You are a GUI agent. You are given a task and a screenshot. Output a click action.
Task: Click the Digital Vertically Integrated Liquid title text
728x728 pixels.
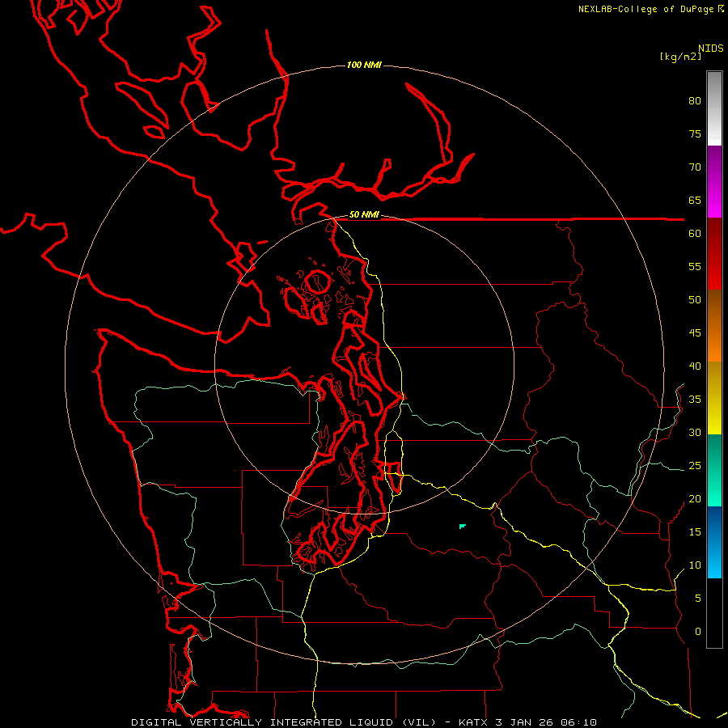pos(284,722)
